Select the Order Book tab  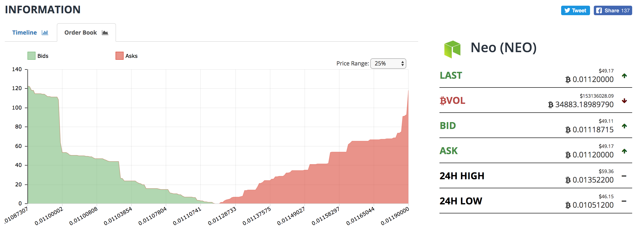click(86, 32)
